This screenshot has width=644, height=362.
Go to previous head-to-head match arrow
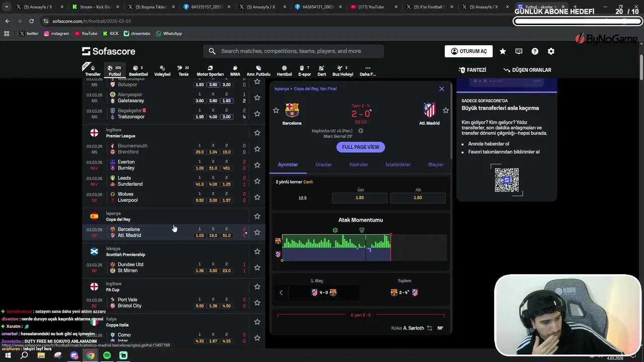pyautogui.click(x=281, y=292)
